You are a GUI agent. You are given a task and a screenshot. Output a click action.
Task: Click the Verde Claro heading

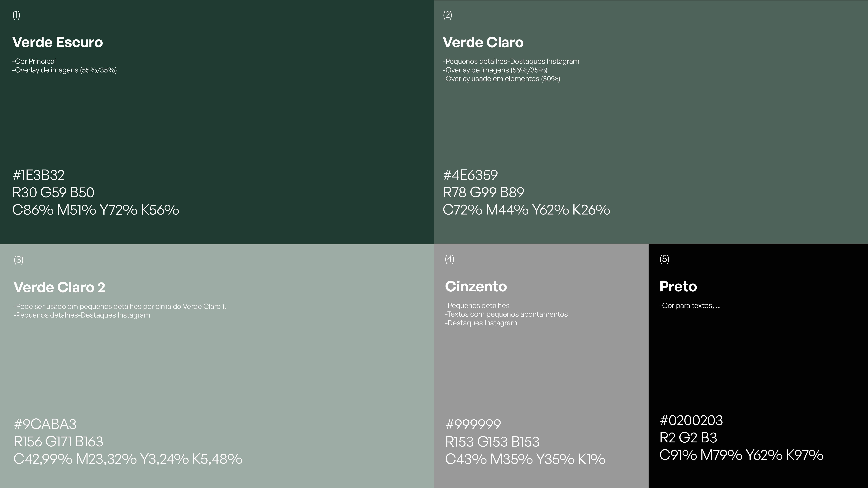click(483, 42)
